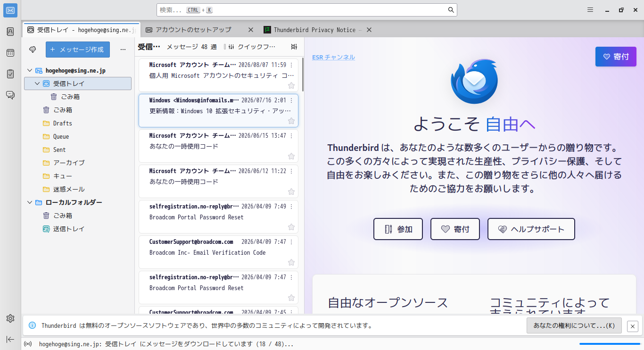The width and height of the screenshot is (644, 350).
Task: Open more menu for Windows 2026/07/16 message
Action: click(x=291, y=100)
